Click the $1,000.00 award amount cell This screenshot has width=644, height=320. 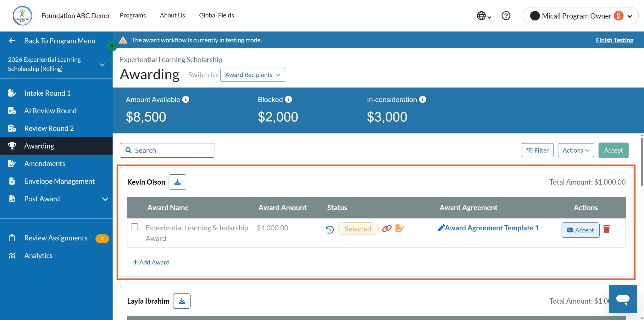click(272, 228)
